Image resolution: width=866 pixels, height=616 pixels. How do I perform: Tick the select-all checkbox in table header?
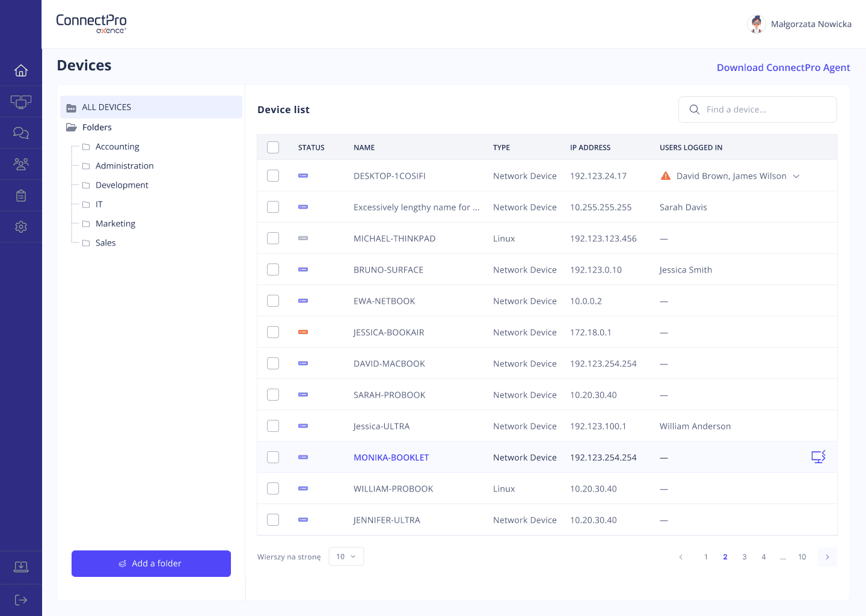point(273,147)
